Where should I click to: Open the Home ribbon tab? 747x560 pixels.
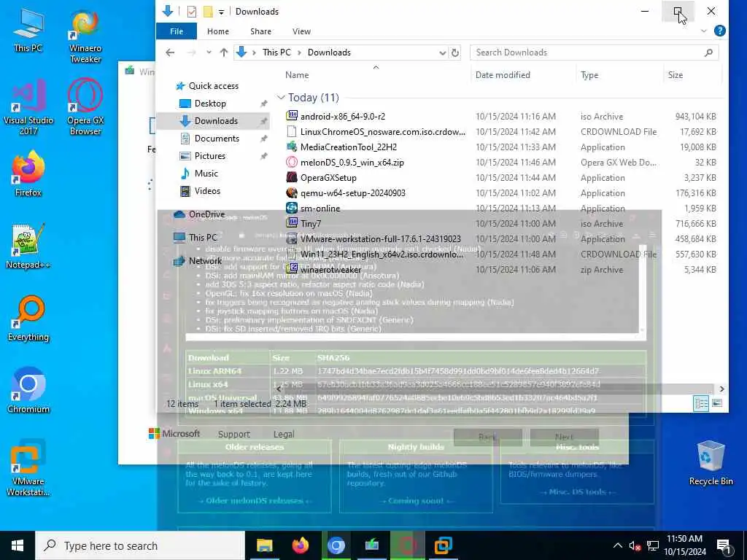point(218,31)
